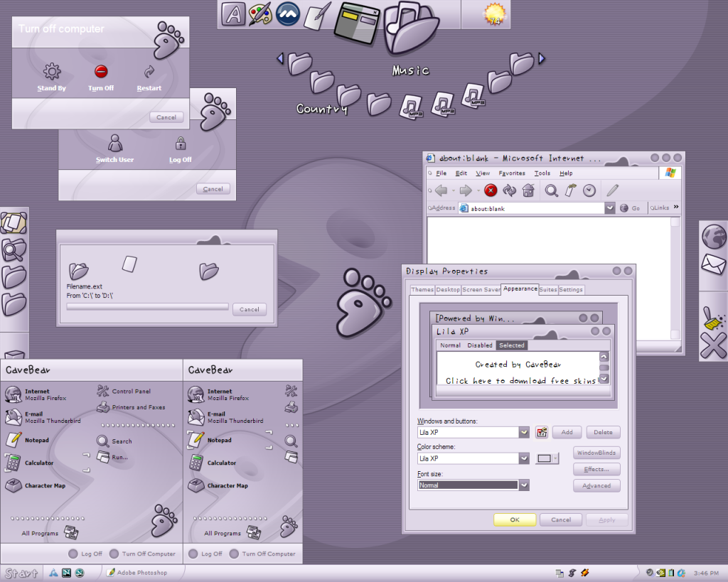Click the Home icon in browser toolbar
728x582 pixels.
point(528,190)
